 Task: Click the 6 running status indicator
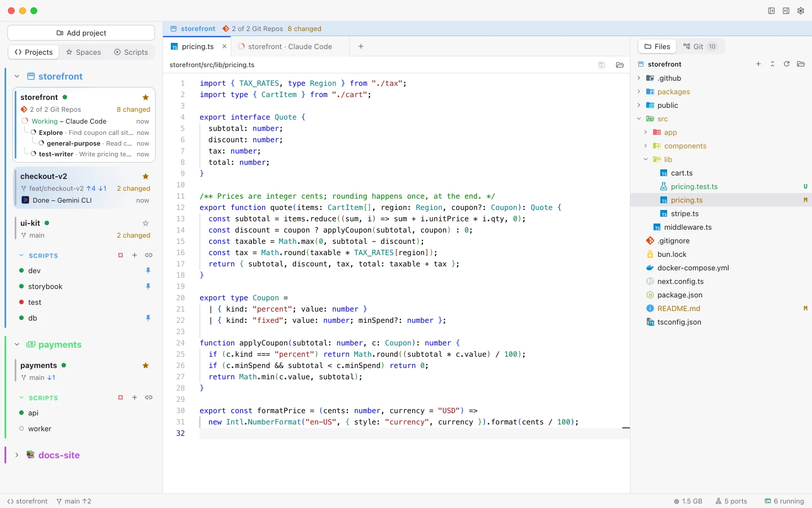pos(784,501)
